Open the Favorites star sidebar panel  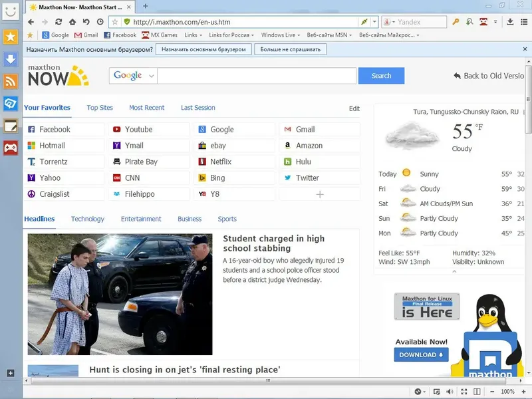pyautogui.click(x=11, y=37)
